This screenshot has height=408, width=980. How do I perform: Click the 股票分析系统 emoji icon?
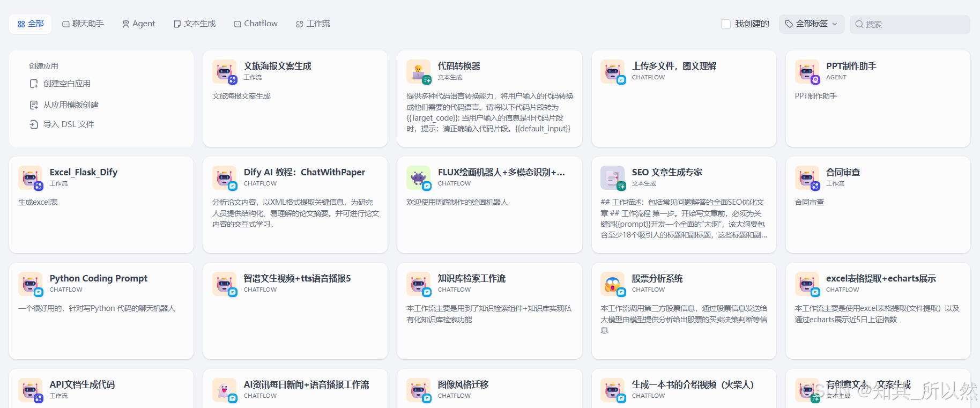[612, 284]
